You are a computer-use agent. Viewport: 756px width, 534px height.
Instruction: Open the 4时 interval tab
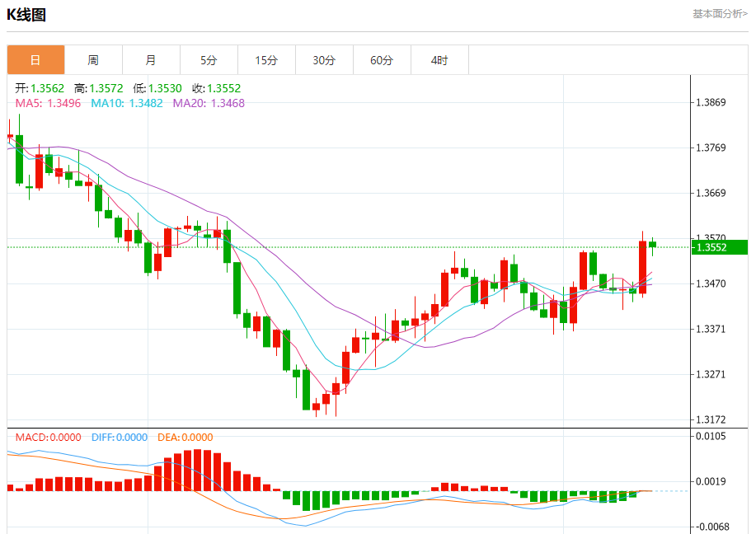click(x=439, y=60)
